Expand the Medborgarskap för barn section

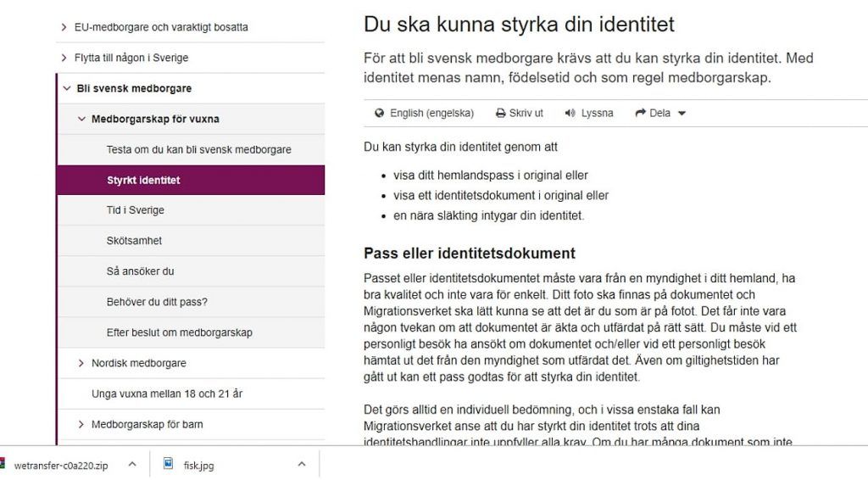pos(81,425)
